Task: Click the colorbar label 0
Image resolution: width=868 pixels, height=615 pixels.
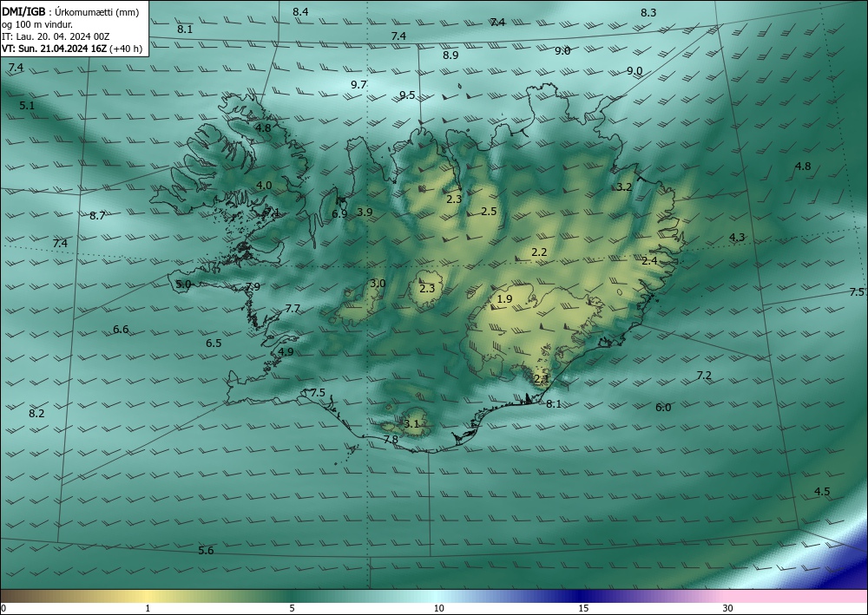Action: click(x=3, y=608)
